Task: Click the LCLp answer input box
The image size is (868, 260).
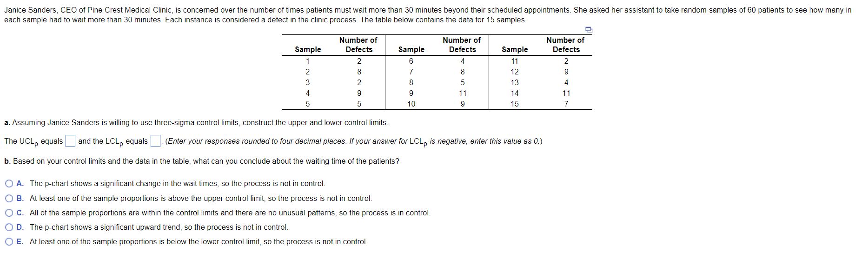Action: click(x=155, y=141)
